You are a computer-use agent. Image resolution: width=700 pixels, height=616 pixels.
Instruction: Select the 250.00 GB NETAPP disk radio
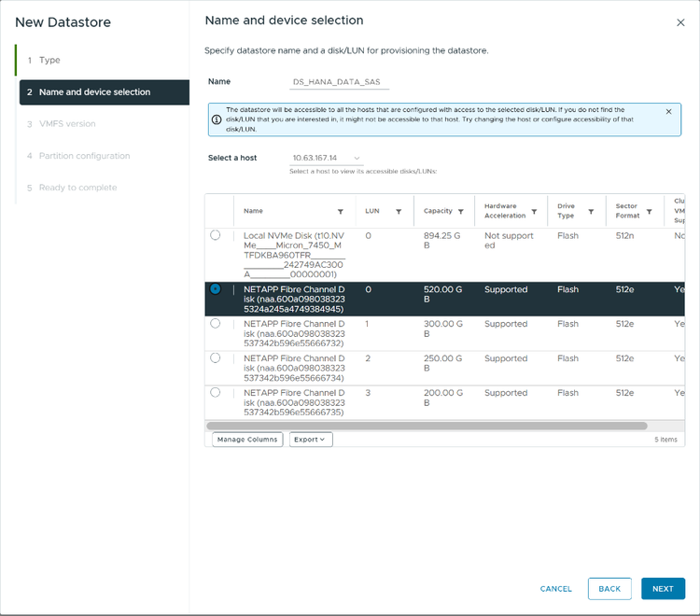[216, 357]
